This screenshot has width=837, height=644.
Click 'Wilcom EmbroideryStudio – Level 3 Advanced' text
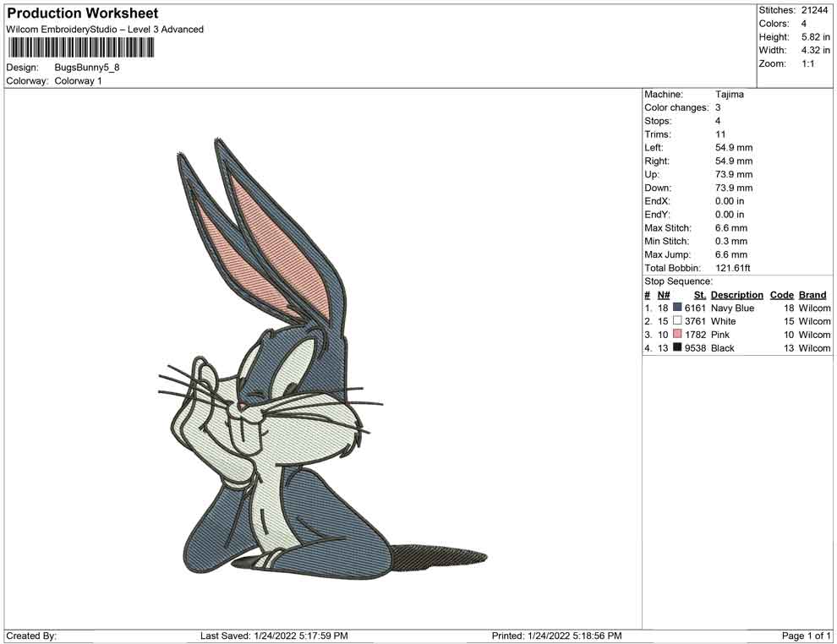tap(105, 30)
